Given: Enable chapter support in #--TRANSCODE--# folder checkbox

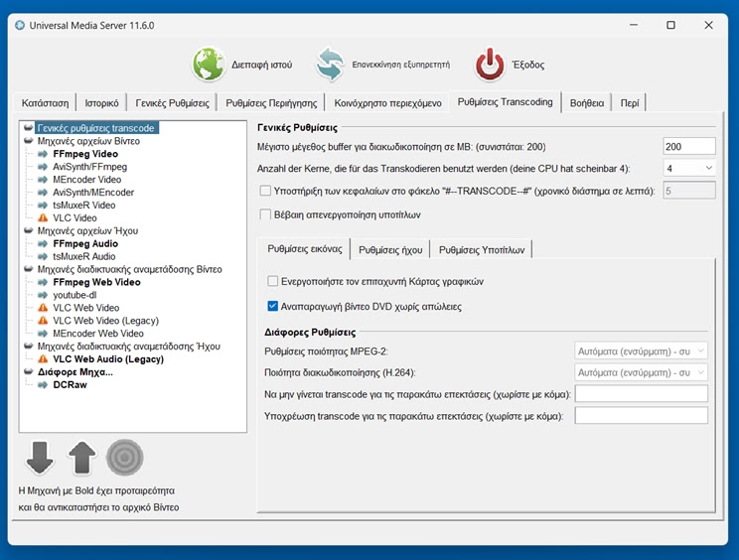Looking at the screenshot, I should [x=265, y=191].
